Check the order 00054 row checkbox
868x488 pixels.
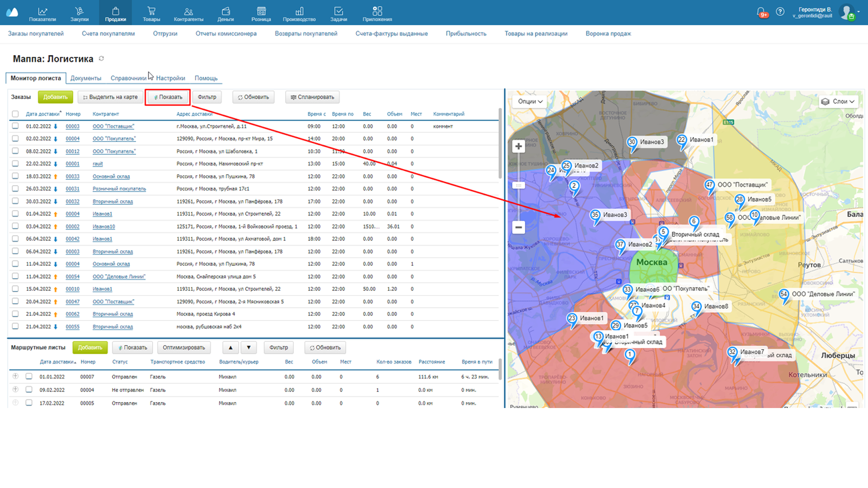15,277
